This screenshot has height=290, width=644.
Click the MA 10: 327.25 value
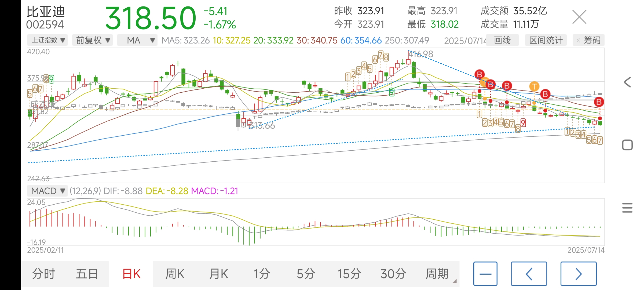tap(232, 40)
